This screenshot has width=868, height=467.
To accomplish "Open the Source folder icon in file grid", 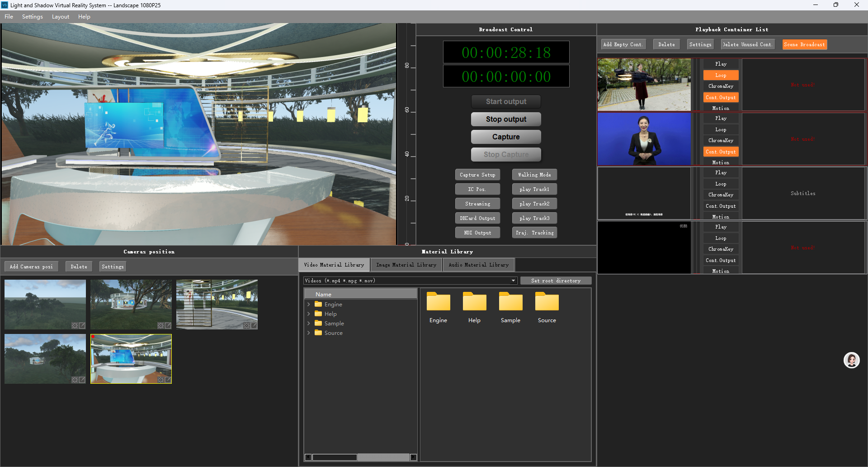I will (547, 302).
